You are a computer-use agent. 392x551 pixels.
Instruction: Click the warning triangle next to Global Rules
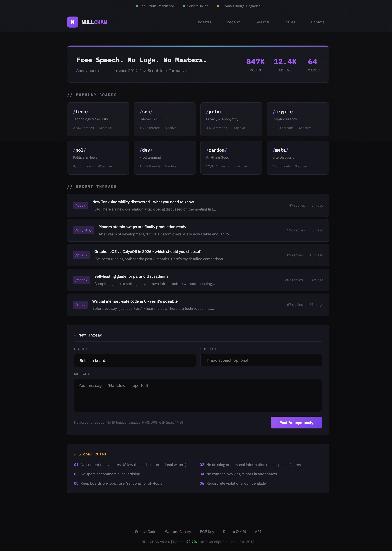pyautogui.click(x=75, y=454)
